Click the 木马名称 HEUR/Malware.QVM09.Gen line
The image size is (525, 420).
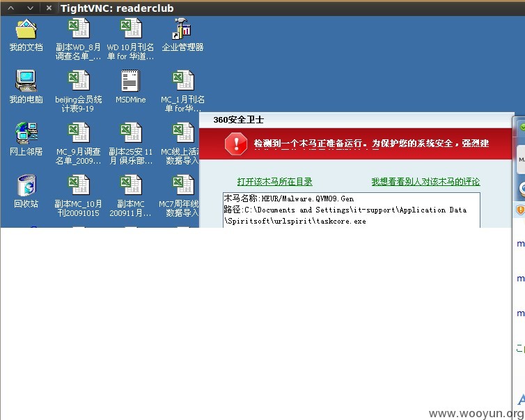pos(289,199)
